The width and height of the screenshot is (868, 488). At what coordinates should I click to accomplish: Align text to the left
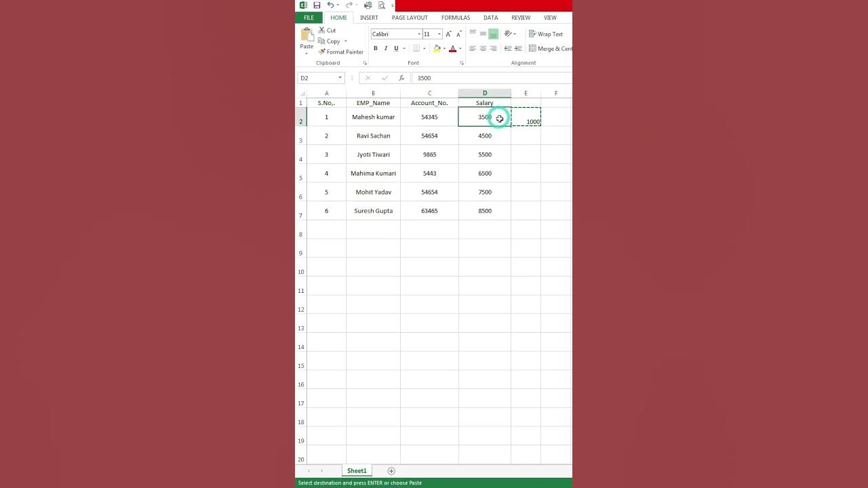tap(473, 49)
